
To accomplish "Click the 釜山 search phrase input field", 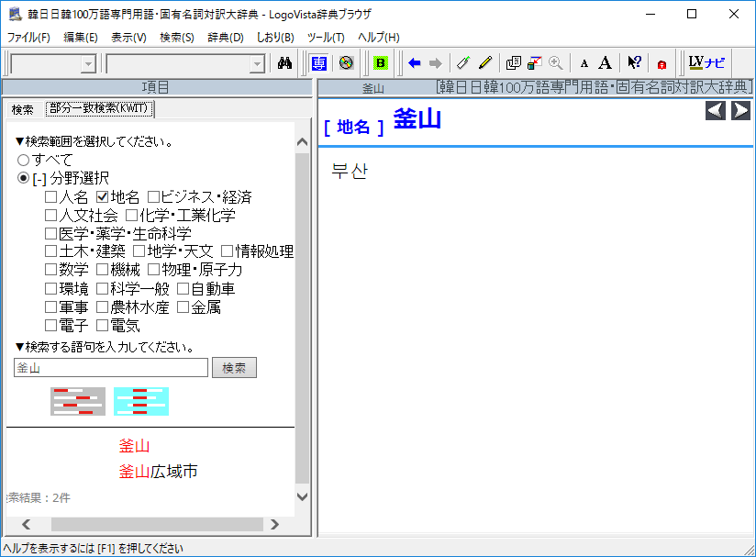I will [111, 368].
